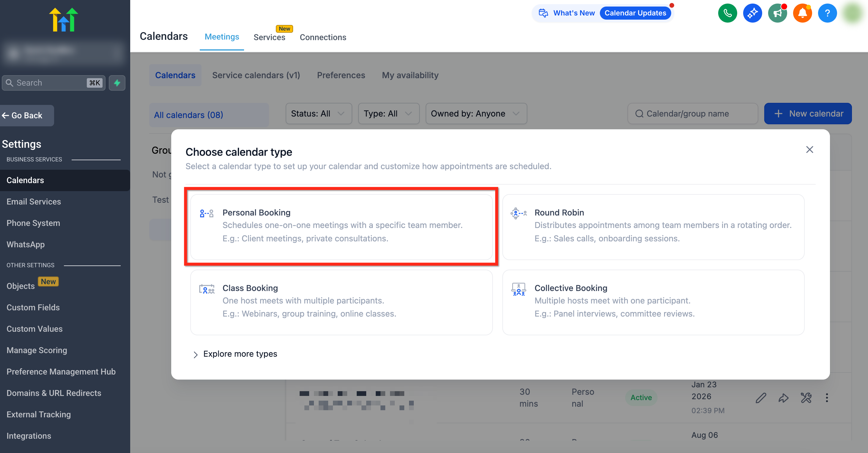Viewport: 868px width, 453px height.
Task: Click the green phone call icon
Action: (727, 13)
